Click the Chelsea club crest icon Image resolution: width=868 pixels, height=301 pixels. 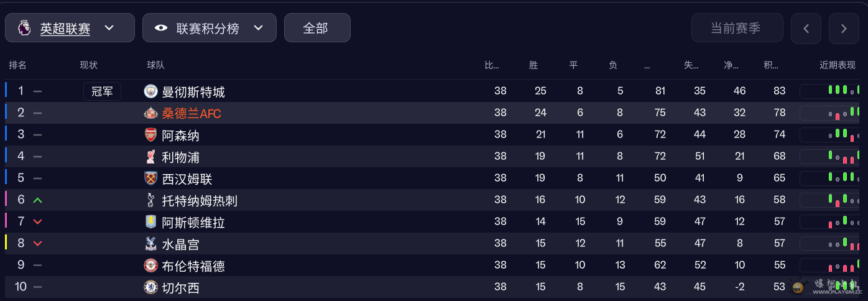[x=150, y=287]
